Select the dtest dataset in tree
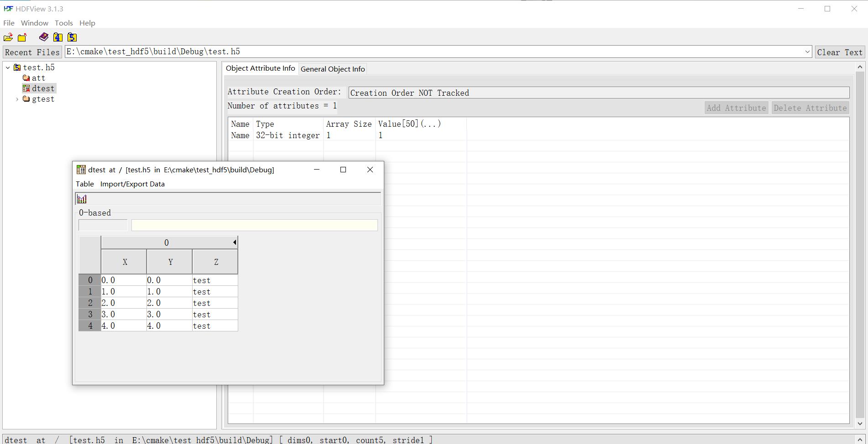The height and width of the screenshot is (444, 868). [43, 88]
